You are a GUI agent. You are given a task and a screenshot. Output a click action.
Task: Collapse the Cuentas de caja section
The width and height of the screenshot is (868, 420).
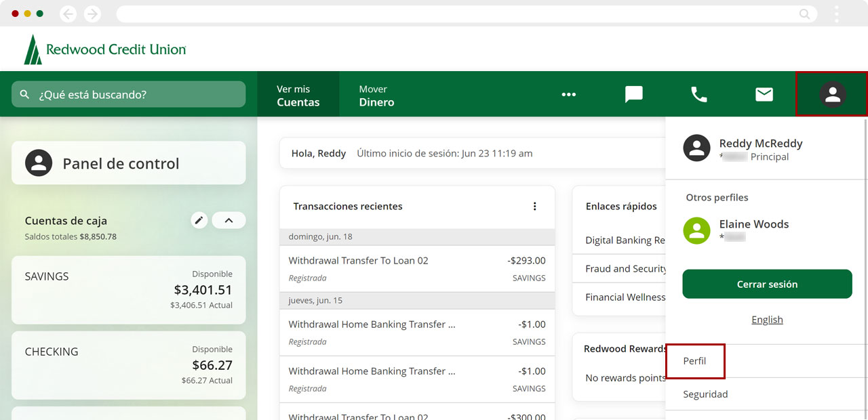229,220
